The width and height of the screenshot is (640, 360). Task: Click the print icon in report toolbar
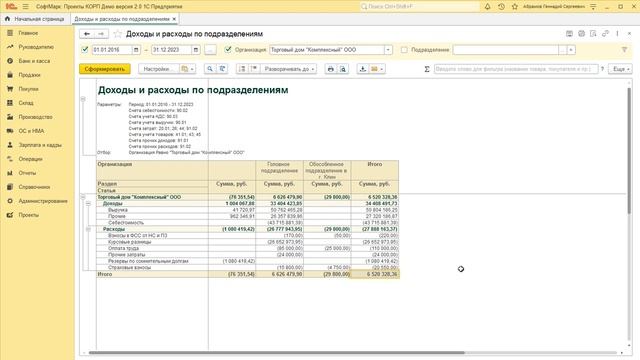coord(331,69)
